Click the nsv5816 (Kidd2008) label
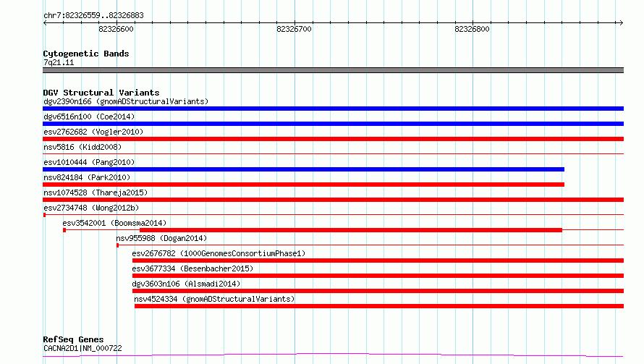The image size is (644, 364). click(x=82, y=147)
